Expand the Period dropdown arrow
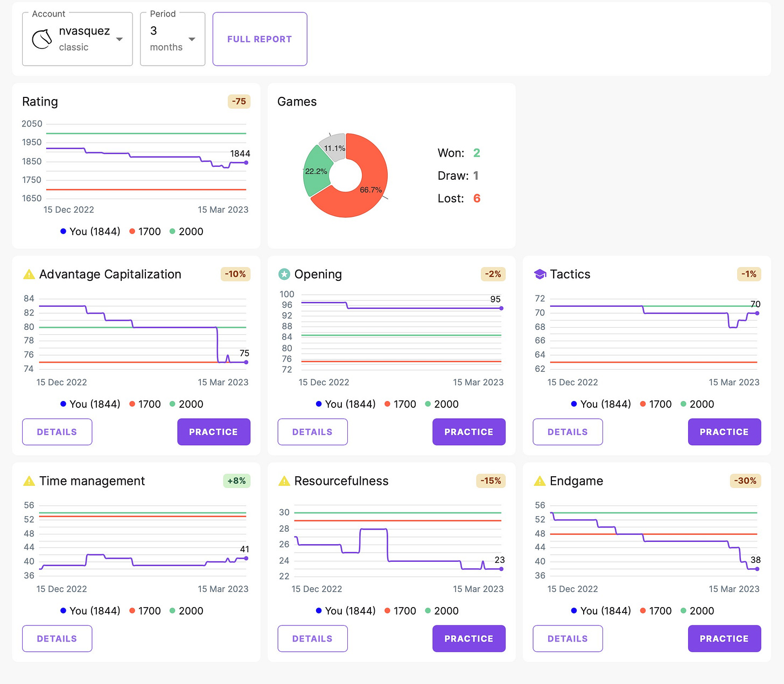Viewport: 784px width, 684px height. click(192, 39)
